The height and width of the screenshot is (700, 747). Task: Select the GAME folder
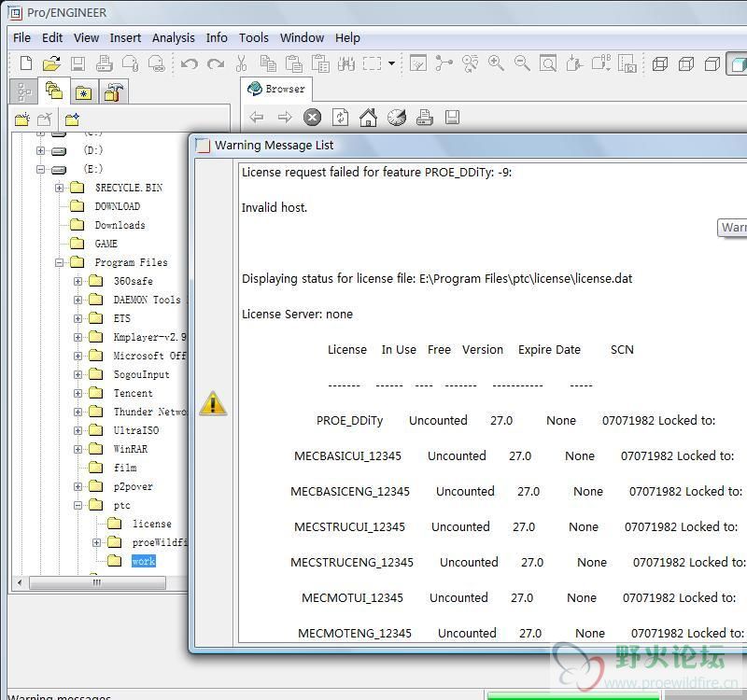(x=106, y=244)
